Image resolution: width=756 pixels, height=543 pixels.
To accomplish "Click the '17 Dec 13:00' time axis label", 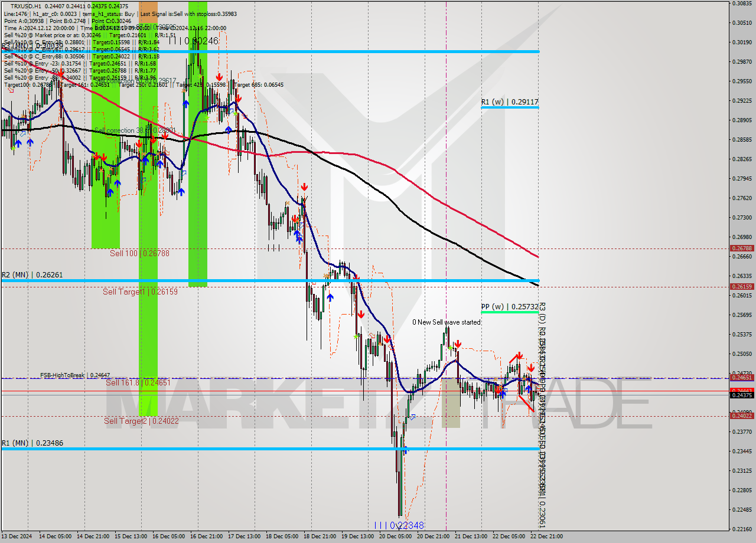I will click(x=243, y=537).
